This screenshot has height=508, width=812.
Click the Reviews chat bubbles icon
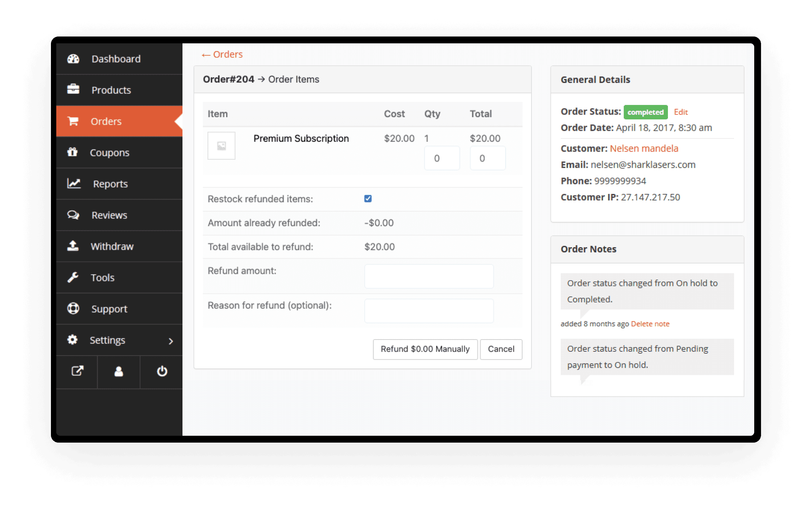coord(73,215)
